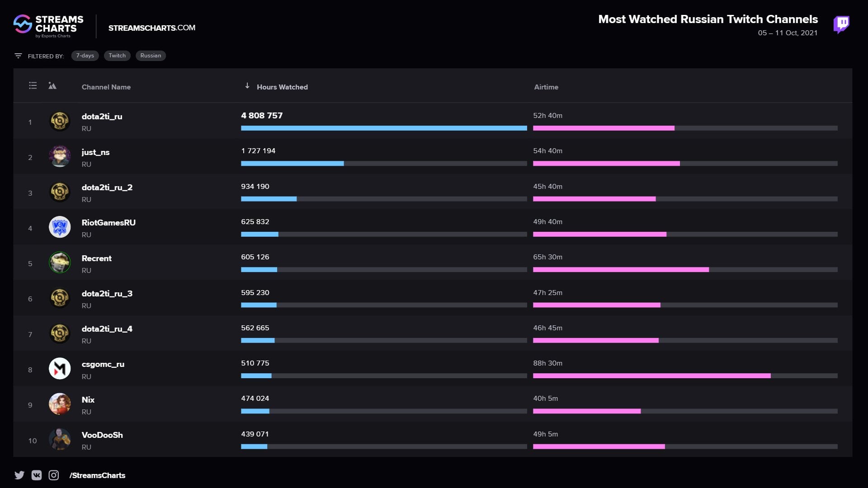
Task: Open the Instagram social icon
Action: pos(54,475)
